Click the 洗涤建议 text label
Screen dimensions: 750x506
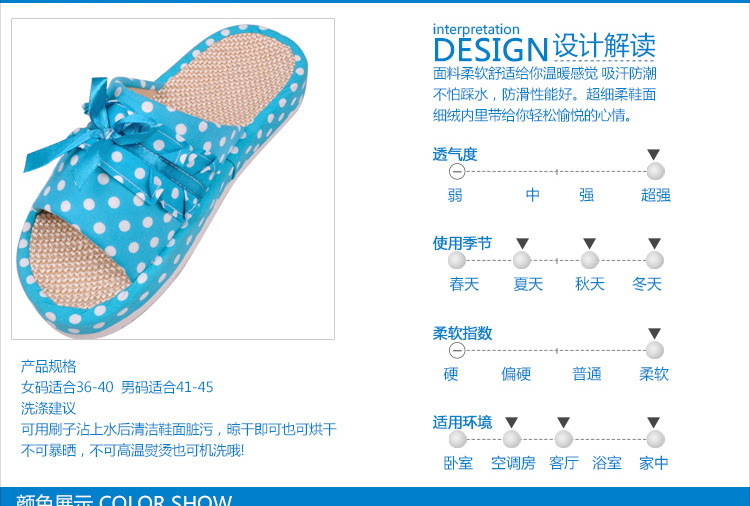[x=48, y=408]
